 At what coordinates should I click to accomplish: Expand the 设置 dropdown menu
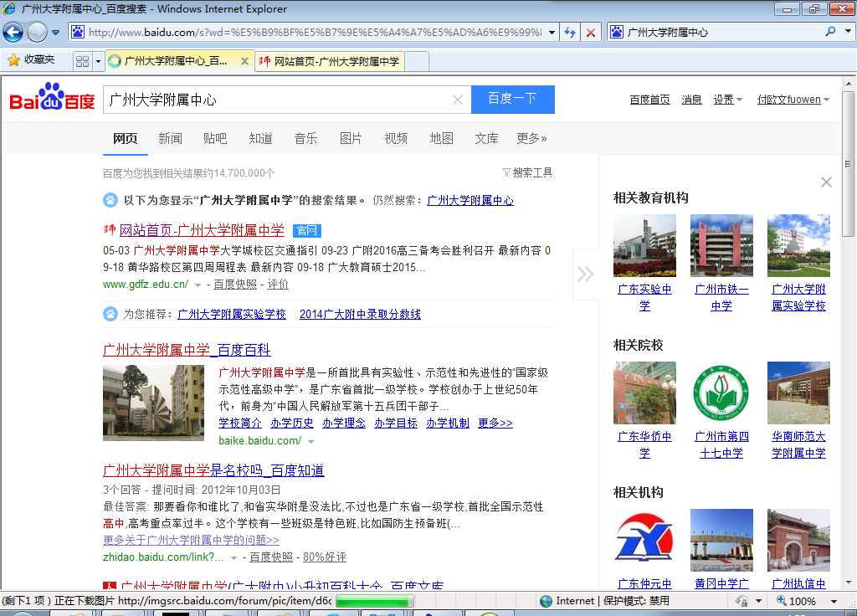(x=727, y=100)
